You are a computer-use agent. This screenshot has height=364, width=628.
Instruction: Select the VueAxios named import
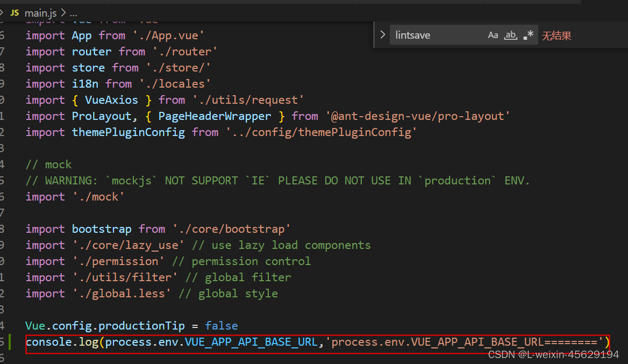[111, 99]
